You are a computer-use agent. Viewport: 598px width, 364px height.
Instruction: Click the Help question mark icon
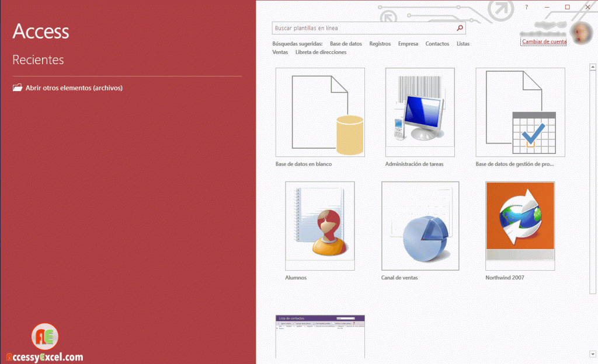click(x=526, y=6)
